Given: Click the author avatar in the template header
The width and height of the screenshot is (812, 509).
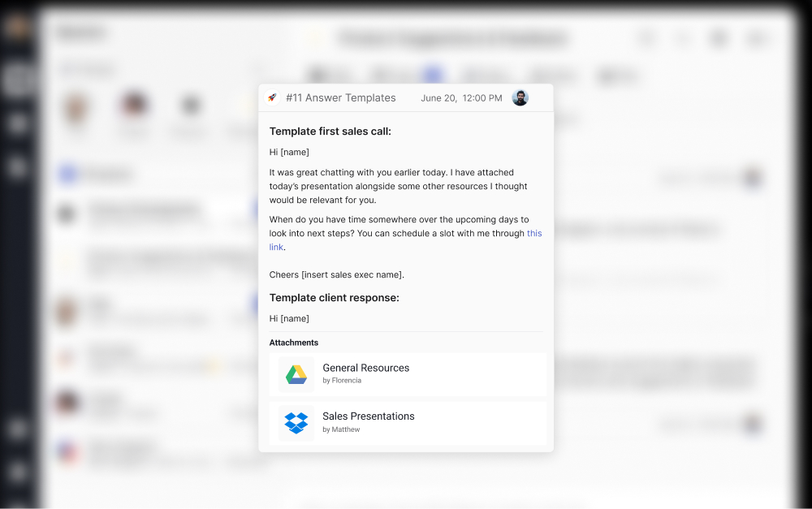Looking at the screenshot, I should 520,97.
